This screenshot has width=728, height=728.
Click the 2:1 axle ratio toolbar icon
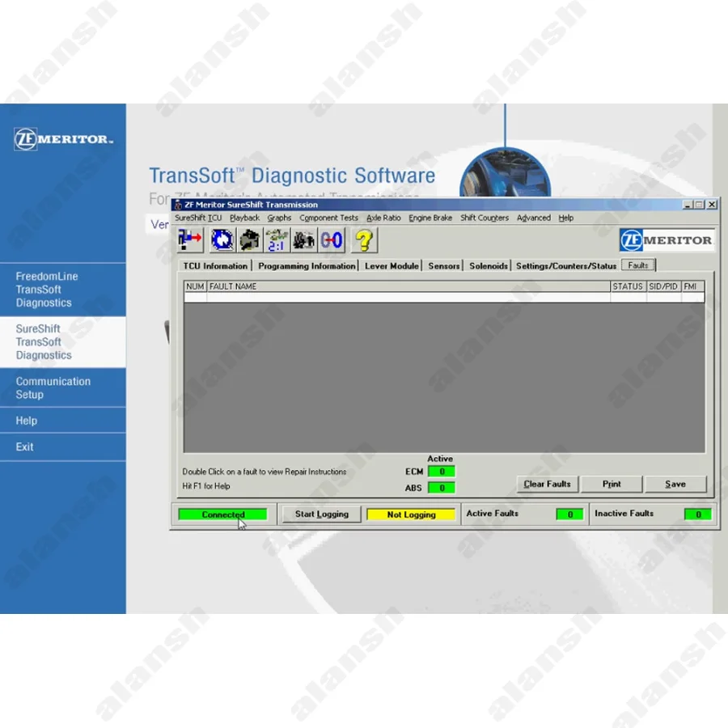pos(277,240)
